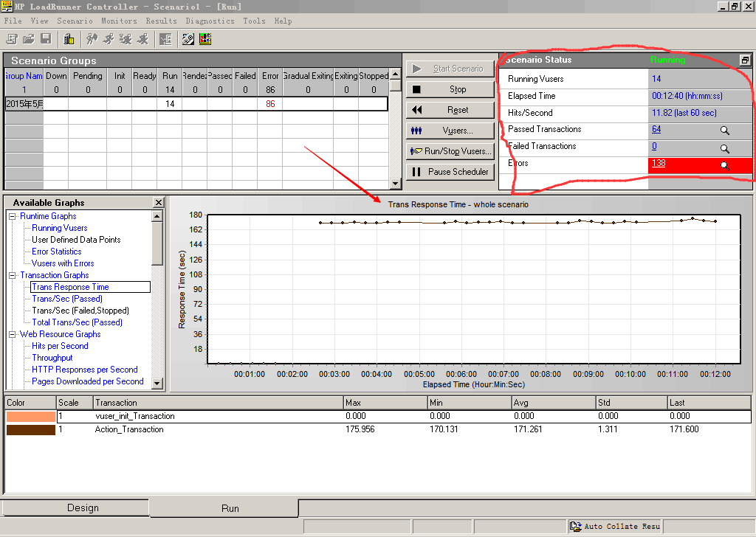The height and width of the screenshot is (537, 756).
Task: Open the Vusers... dialog button
Action: click(x=450, y=131)
